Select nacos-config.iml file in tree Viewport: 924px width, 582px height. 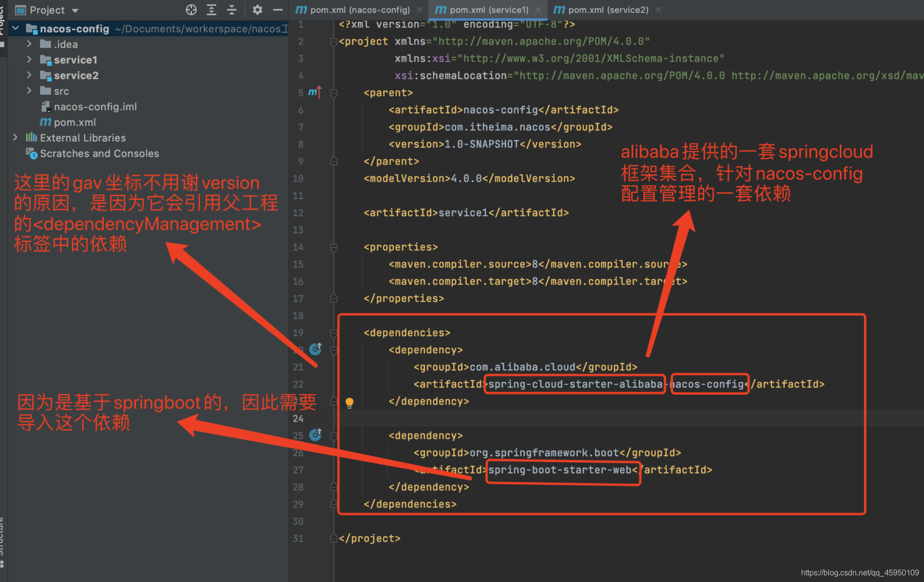tap(95, 106)
